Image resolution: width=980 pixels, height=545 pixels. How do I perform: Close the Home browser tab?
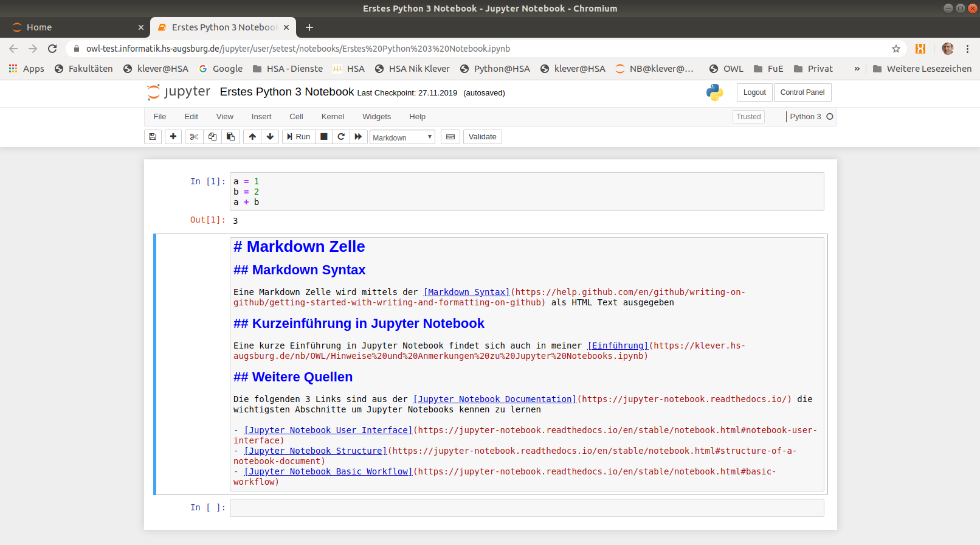[x=141, y=27]
